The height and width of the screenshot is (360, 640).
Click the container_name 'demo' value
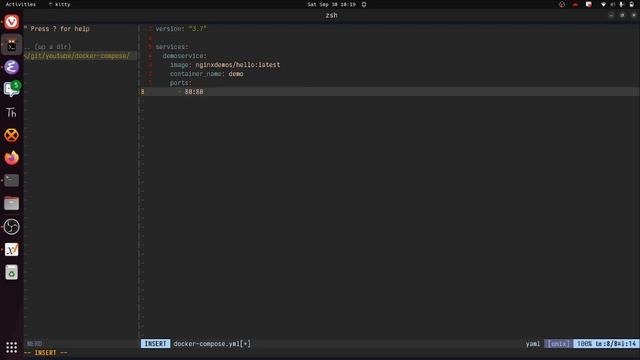236,73
